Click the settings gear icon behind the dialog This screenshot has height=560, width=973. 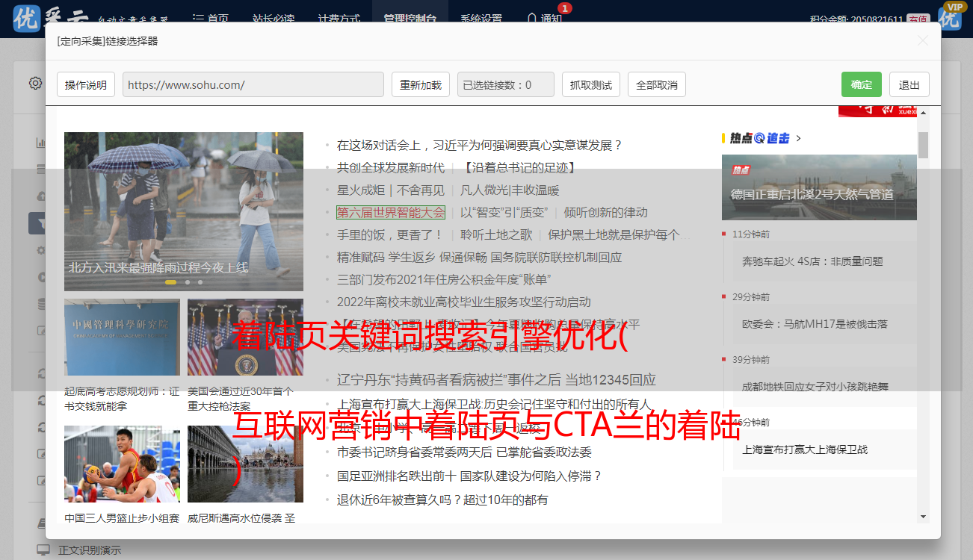coord(35,83)
